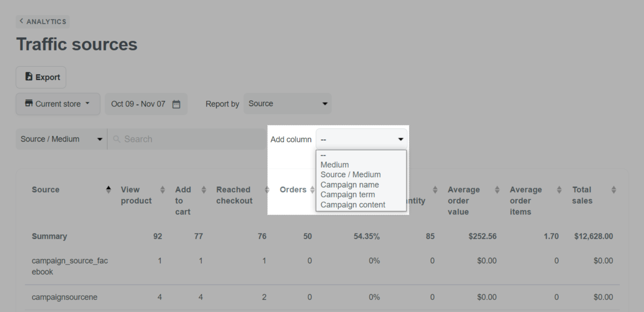
Task: Open the Oct 09 - Nov 07 date picker
Action: [x=146, y=104]
